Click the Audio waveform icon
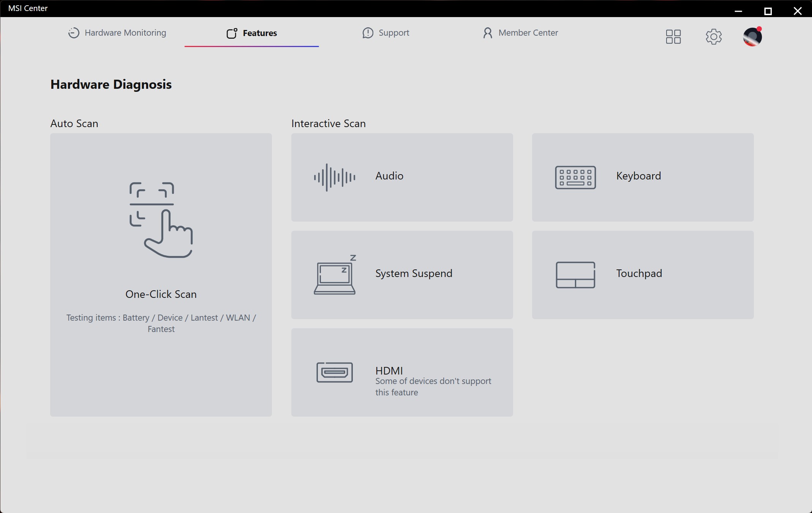The image size is (812, 513). (335, 177)
